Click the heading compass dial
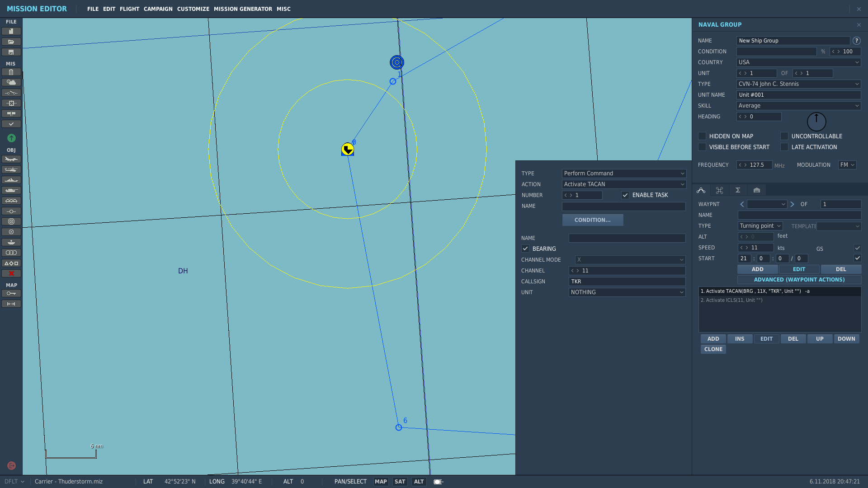This screenshot has height=488, width=868. click(816, 122)
